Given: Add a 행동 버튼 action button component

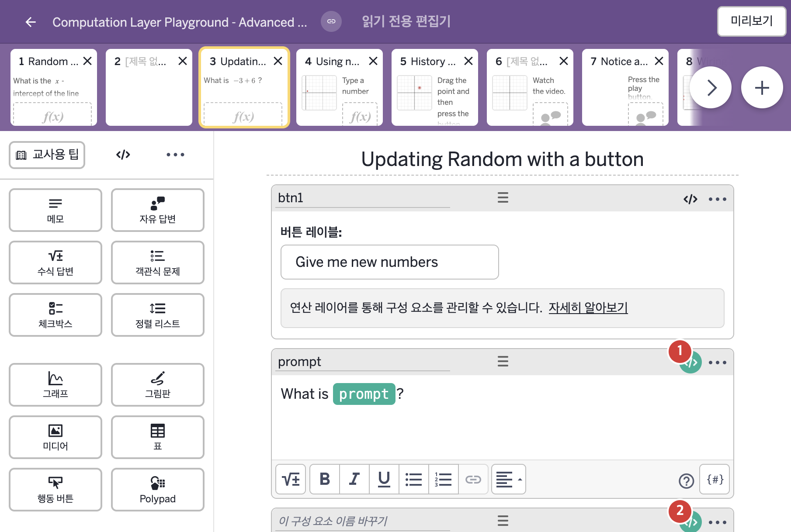Looking at the screenshot, I should (x=56, y=490).
